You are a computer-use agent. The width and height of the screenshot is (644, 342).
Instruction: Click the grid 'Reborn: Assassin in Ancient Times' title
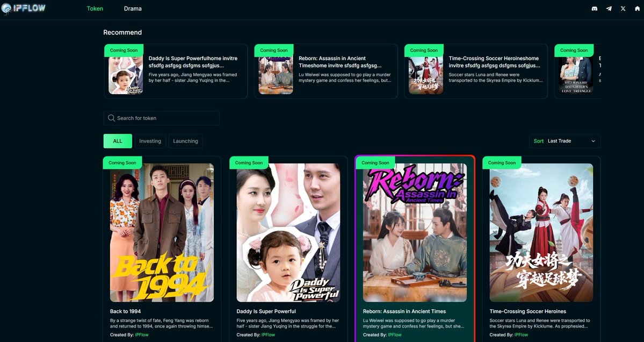(x=404, y=311)
